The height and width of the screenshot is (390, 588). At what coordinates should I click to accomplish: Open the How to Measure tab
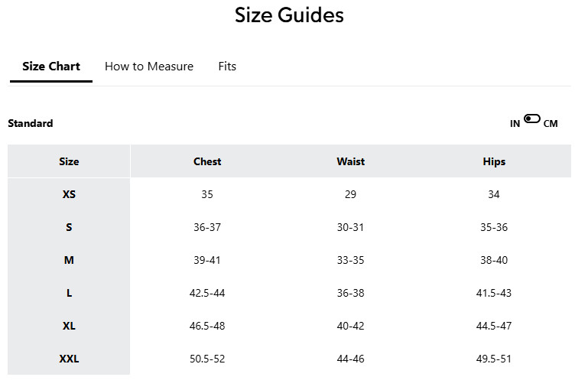click(x=149, y=67)
